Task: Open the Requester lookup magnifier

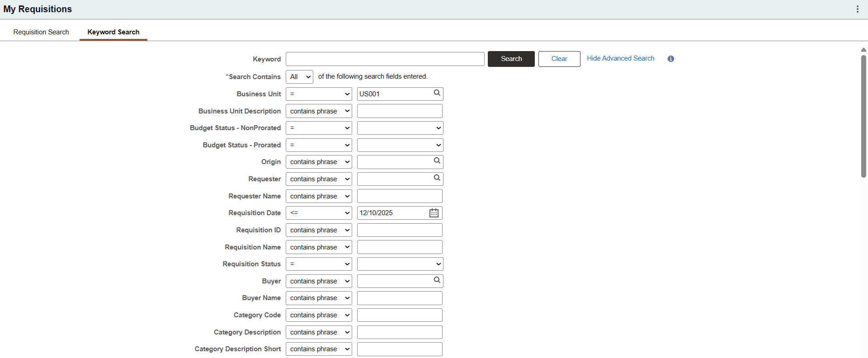Action: tap(437, 178)
